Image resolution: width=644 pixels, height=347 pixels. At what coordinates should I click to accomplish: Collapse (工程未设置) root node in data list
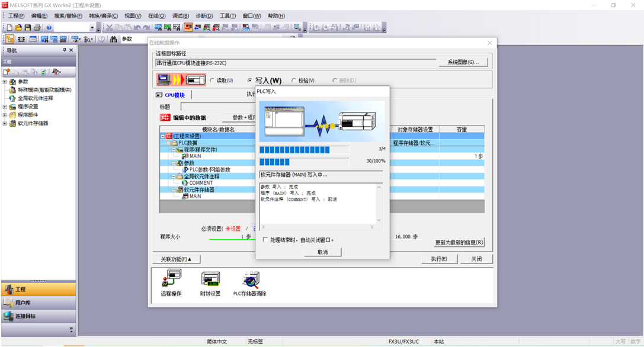[x=163, y=136]
